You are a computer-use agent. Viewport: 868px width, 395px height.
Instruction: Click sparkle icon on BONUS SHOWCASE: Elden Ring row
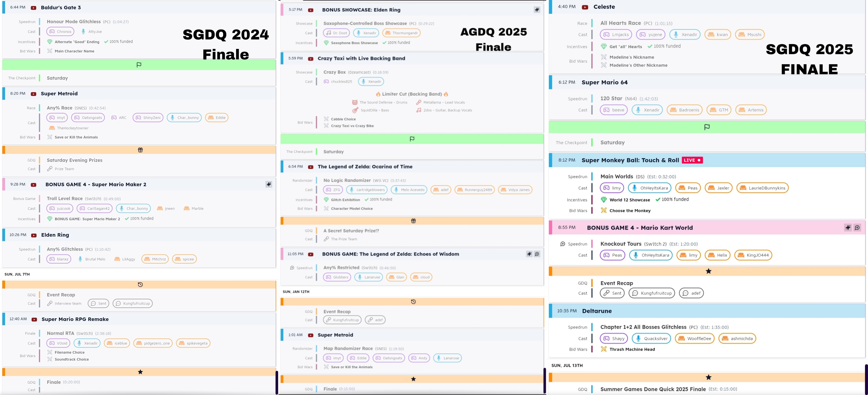coord(537,10)
